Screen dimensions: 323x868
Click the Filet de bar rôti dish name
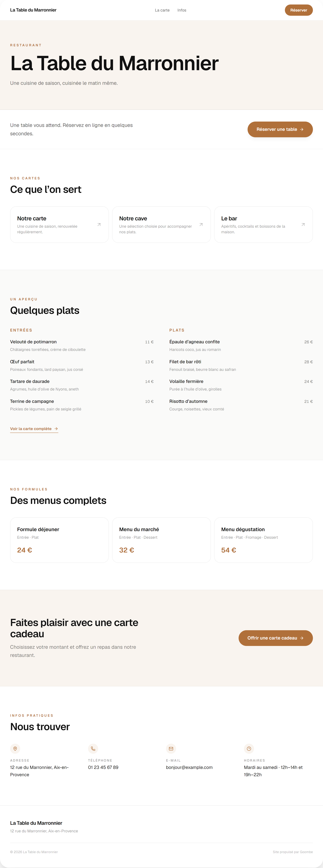tap(185, 362)
